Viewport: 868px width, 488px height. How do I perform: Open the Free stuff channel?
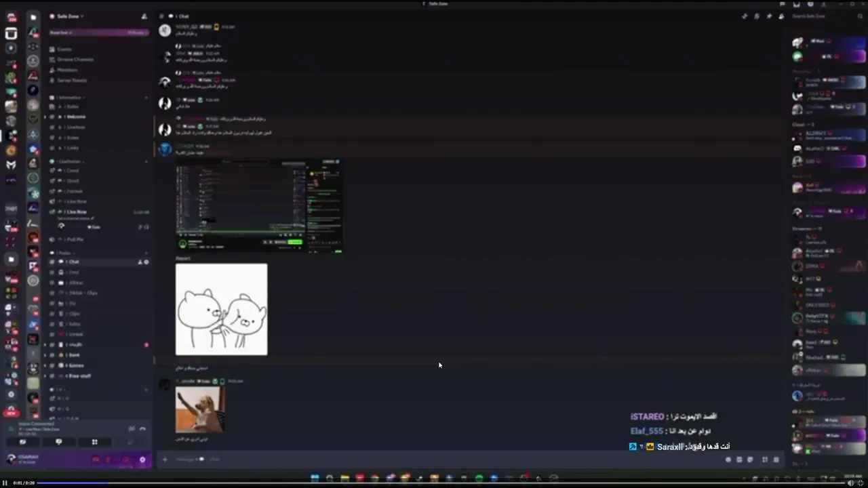pos(79,375)
